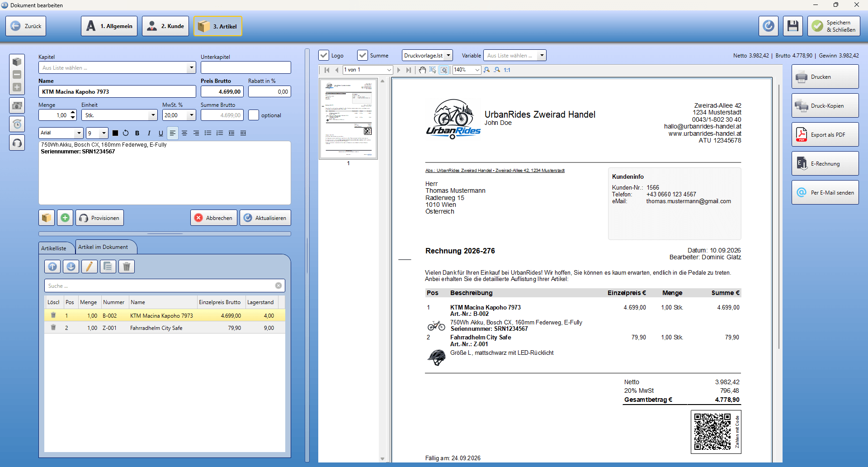Edit selected article with the pencil icon
This screenshot has width=868, height=467.
pos(90,267)
